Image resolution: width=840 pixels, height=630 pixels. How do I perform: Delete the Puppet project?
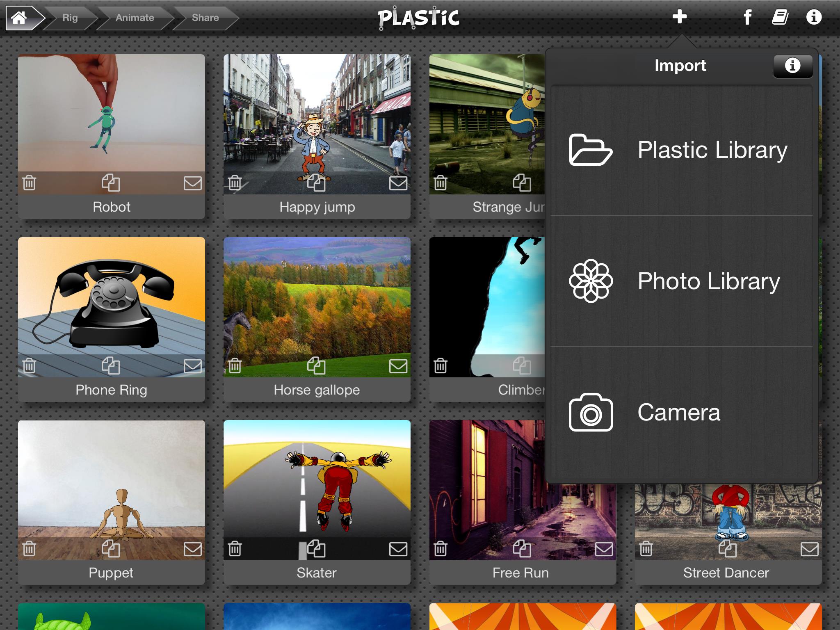point(29,549)
